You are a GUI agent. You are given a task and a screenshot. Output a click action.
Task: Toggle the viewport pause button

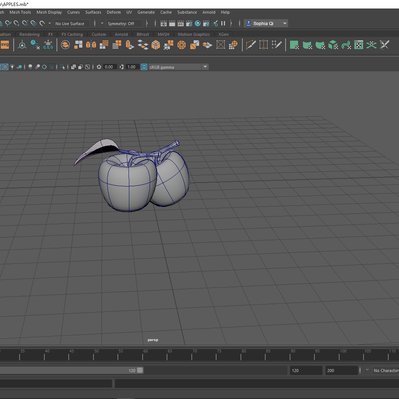[x=223, y=23]
